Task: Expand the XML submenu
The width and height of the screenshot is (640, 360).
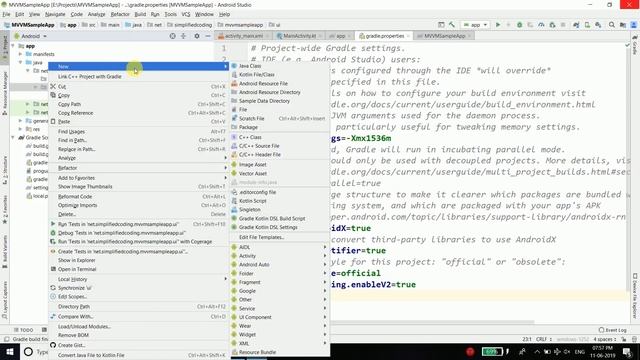Action: click(280, 343)
